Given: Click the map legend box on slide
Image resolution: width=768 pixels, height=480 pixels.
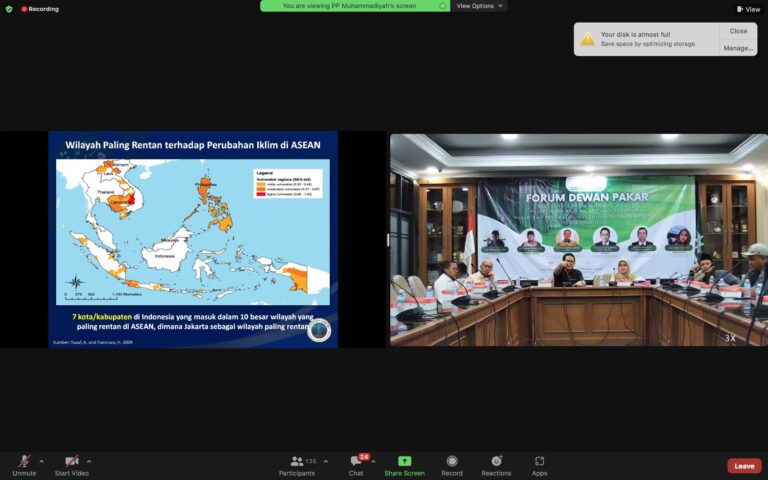Looking at the screenshot, I should click(x=288, y=183).
